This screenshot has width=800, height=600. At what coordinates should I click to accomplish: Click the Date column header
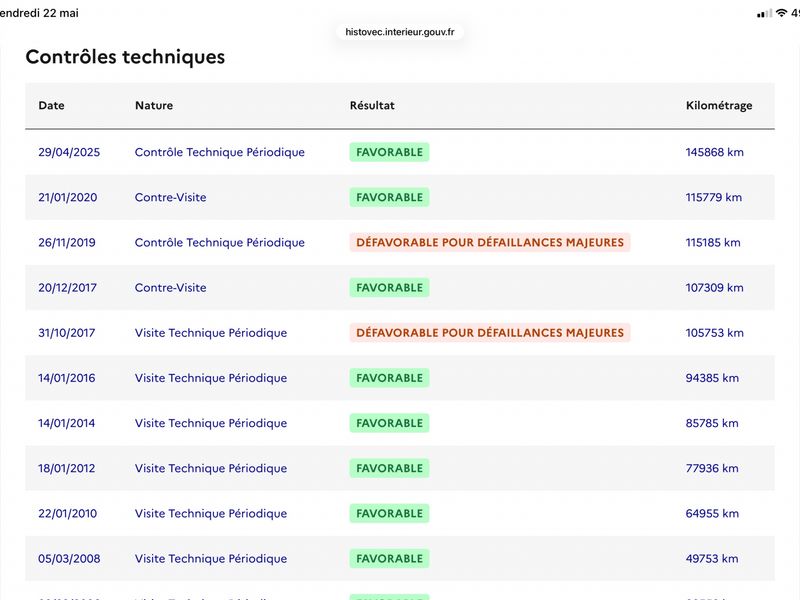tap(51, 106)
